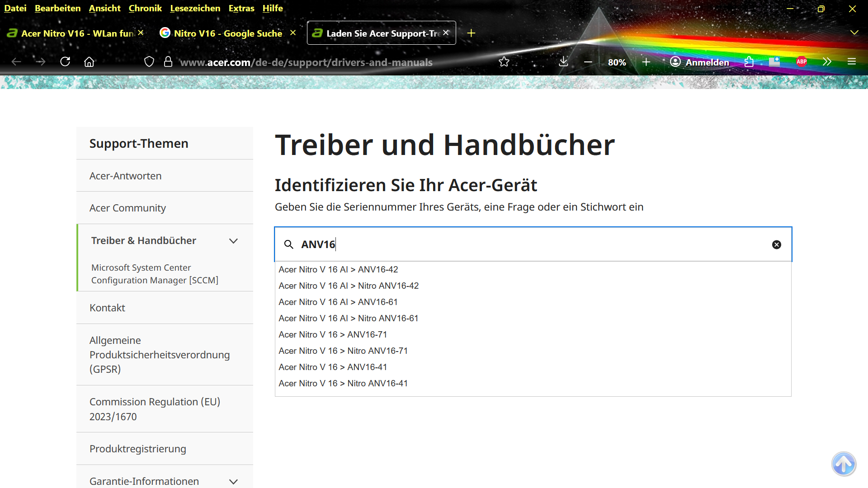The image size is (868, 488).
Task: Open the tracking protection shield icon
Action: tap(149, 62)
